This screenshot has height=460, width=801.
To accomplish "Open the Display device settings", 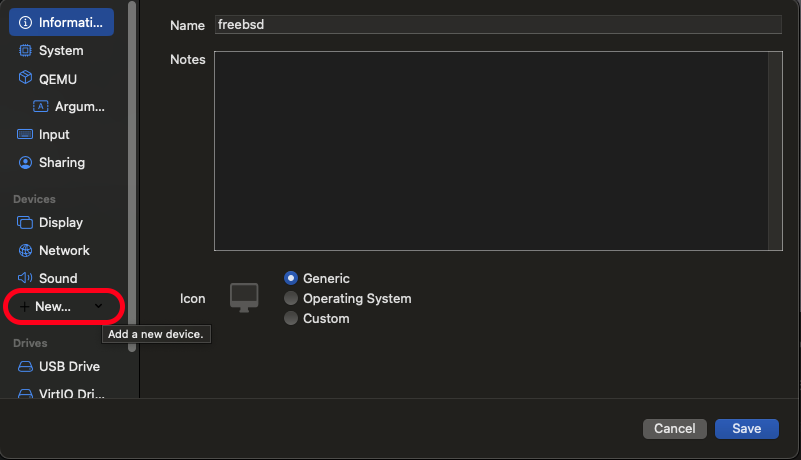I will point(61,223).
